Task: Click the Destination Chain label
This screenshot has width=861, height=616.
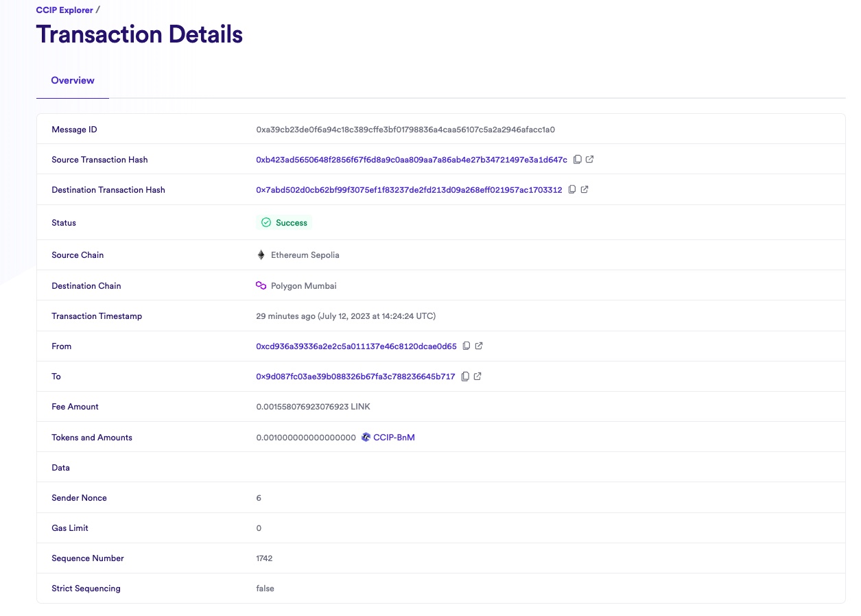Action: tap(86, 286)
